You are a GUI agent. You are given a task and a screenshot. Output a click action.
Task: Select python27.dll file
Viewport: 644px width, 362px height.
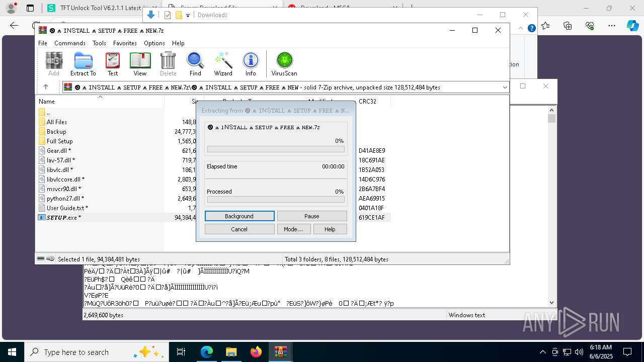[65, 199]
